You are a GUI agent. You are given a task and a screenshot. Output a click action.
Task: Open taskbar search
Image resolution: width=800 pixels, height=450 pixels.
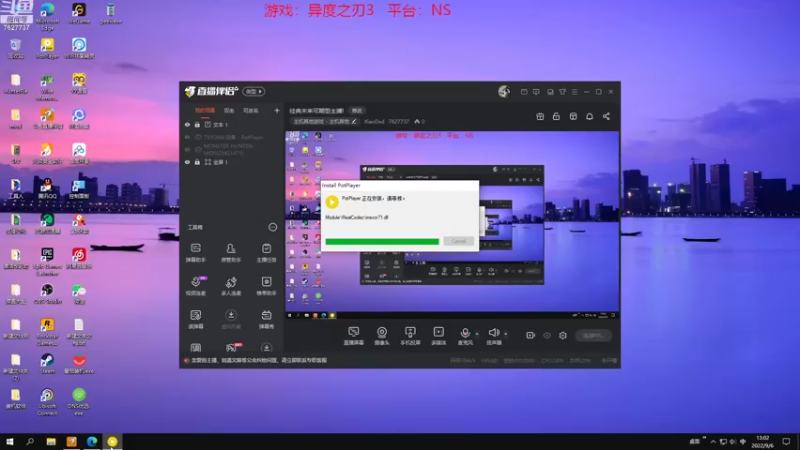point(30,441)
